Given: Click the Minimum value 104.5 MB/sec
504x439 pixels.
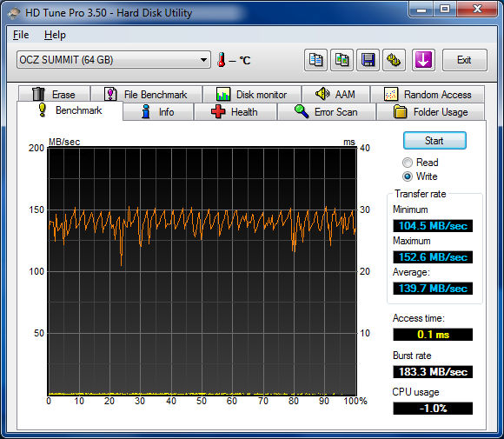Looking at the screenshot, I should pyautogui.click(x=433, y=226).
